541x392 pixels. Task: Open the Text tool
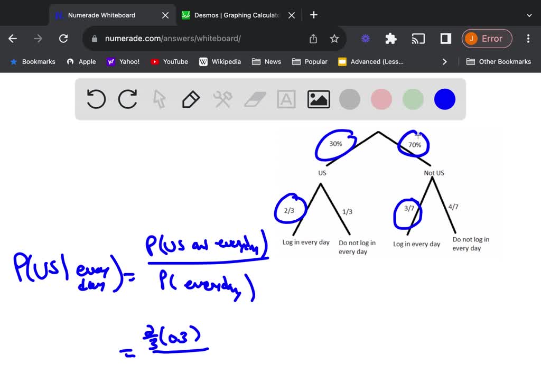point(286,99)
